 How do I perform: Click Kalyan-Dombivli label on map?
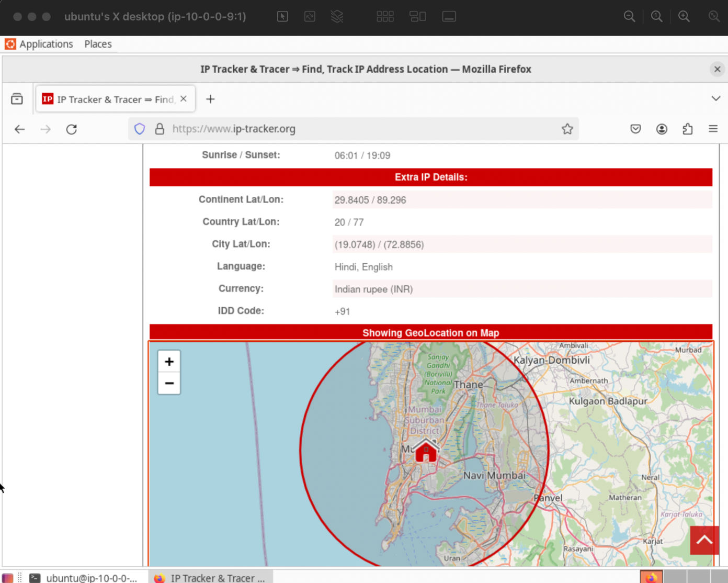point(552,360)
